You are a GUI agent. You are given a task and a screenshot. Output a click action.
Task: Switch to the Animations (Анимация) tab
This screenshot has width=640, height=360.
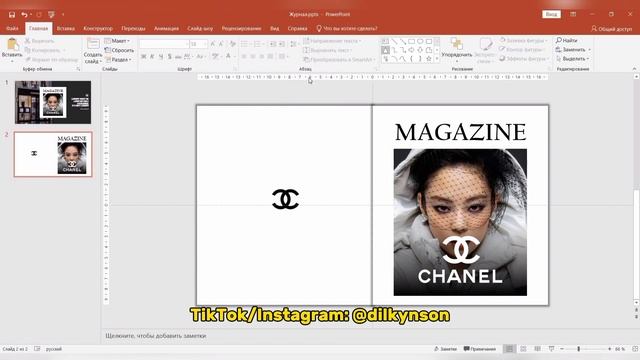pyautogui.click(x=166, y=29)
